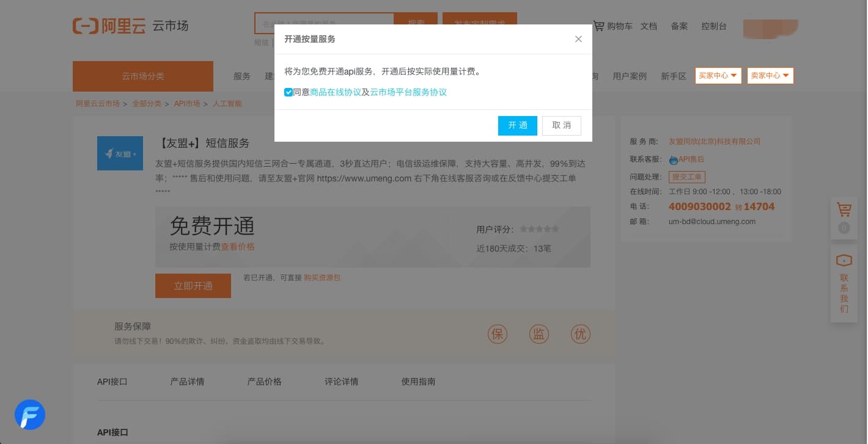
Task: Confirm with the blue 开通 button
Action: pyautogui.click(x=517, y=125)
